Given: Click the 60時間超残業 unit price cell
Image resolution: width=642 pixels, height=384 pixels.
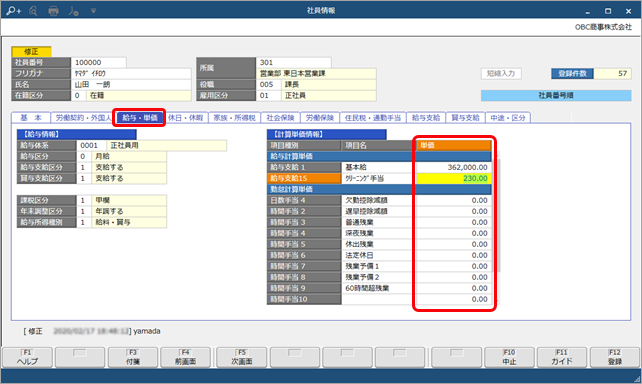Looking at the screenshot, I should [x=454, y=288].
